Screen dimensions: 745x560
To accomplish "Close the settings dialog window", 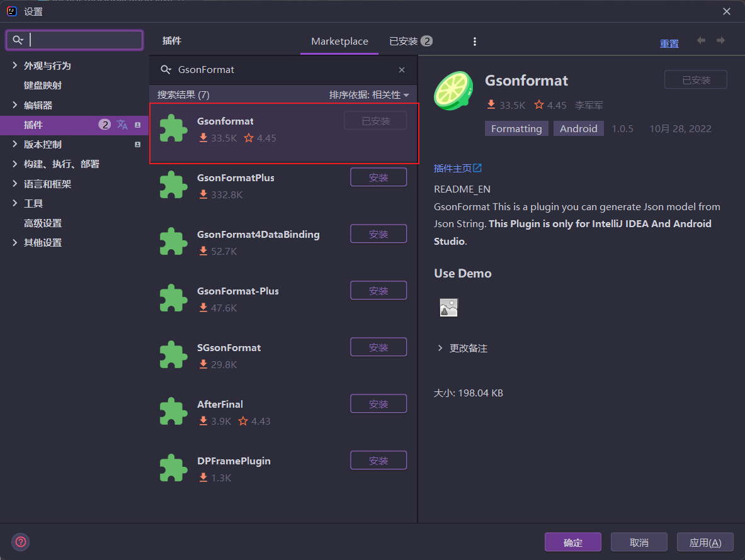I will 727,11.
